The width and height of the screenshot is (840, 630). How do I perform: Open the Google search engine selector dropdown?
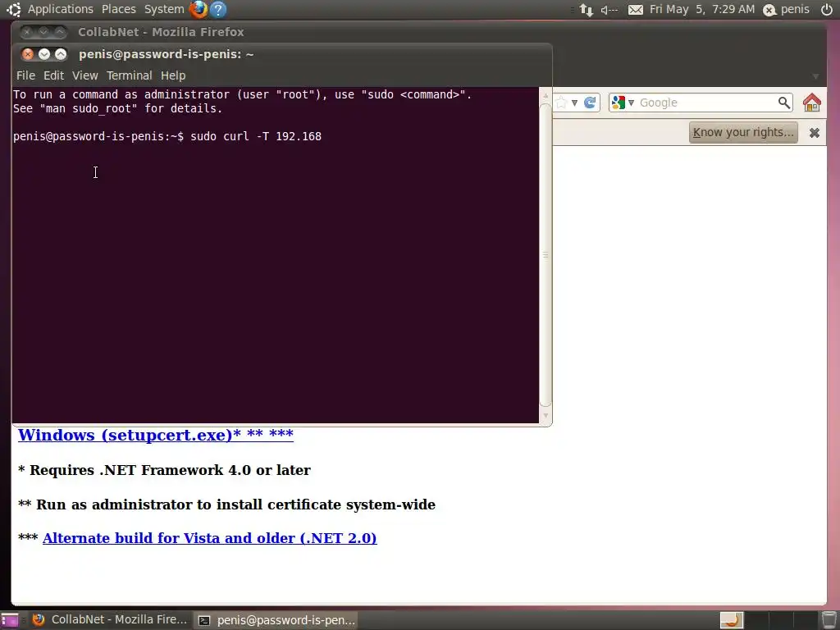(x=623, y=103)
